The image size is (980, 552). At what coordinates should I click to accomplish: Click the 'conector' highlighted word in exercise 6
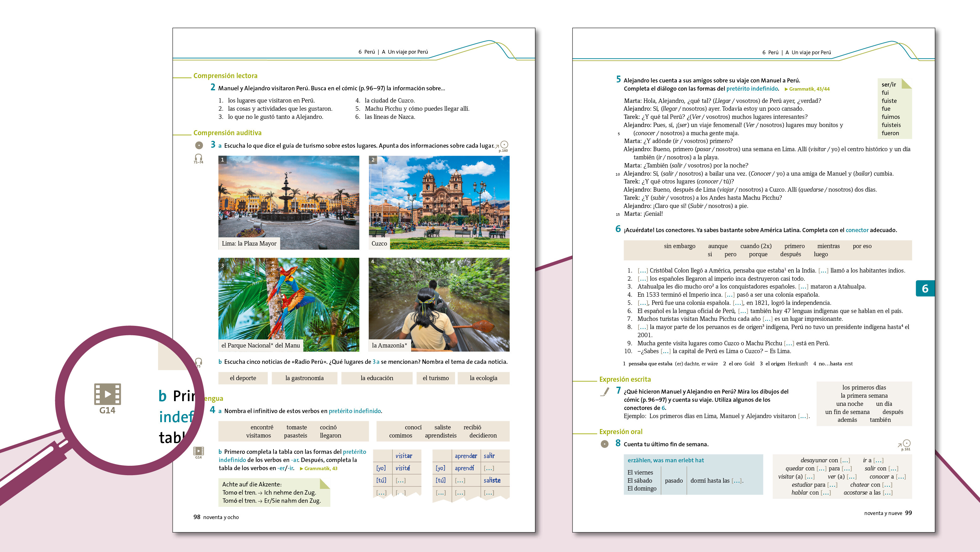tap(857, 230)
